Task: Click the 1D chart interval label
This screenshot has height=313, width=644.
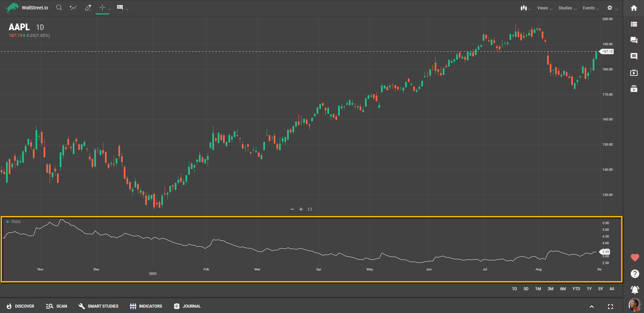Action: click(40, 28)
